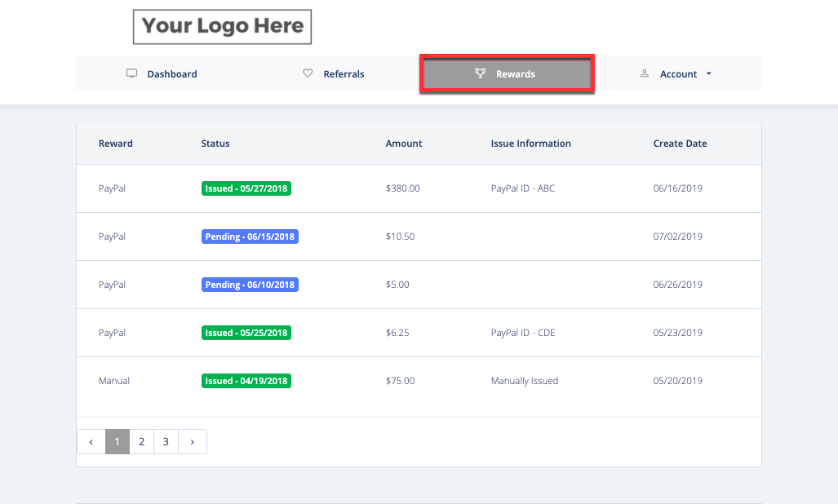Click PayPal in the $10.50 row
The image size is (838, 504).
(113, 237)
